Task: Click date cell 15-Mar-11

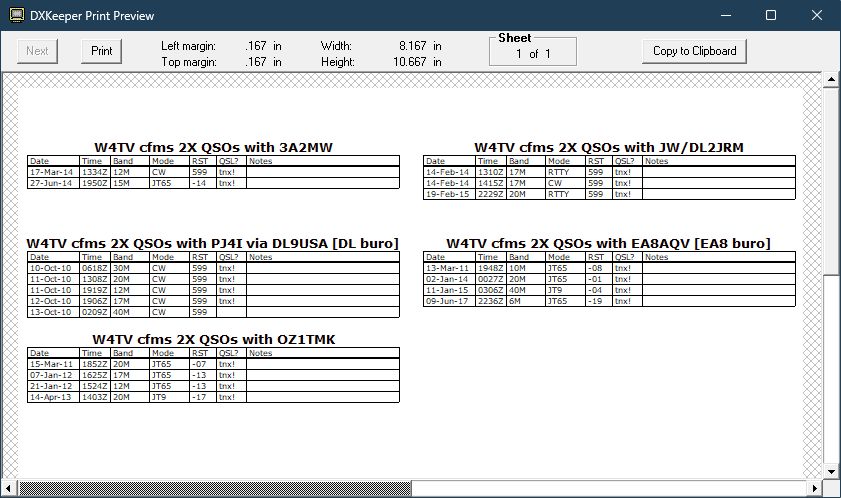Action: (x=51, y=364)
